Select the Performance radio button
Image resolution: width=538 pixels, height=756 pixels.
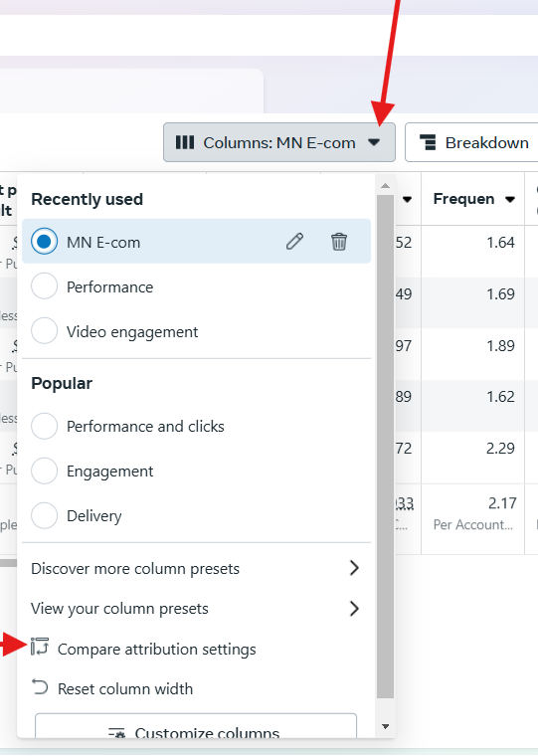tap(45, 285)
